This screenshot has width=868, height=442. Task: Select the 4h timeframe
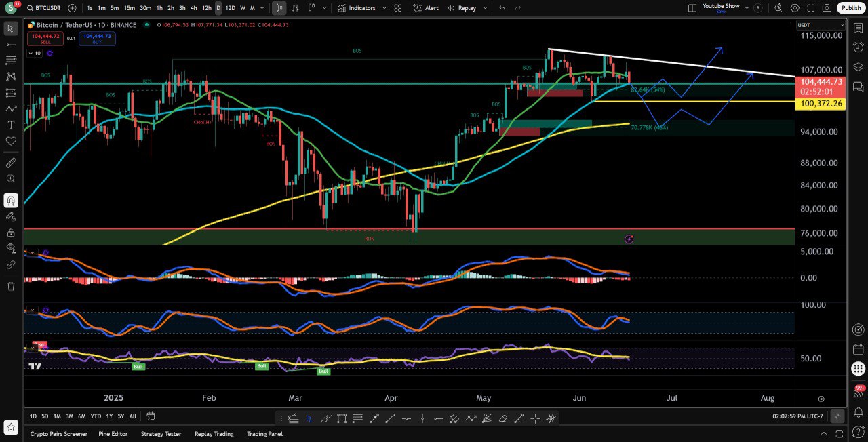point(194,8)
